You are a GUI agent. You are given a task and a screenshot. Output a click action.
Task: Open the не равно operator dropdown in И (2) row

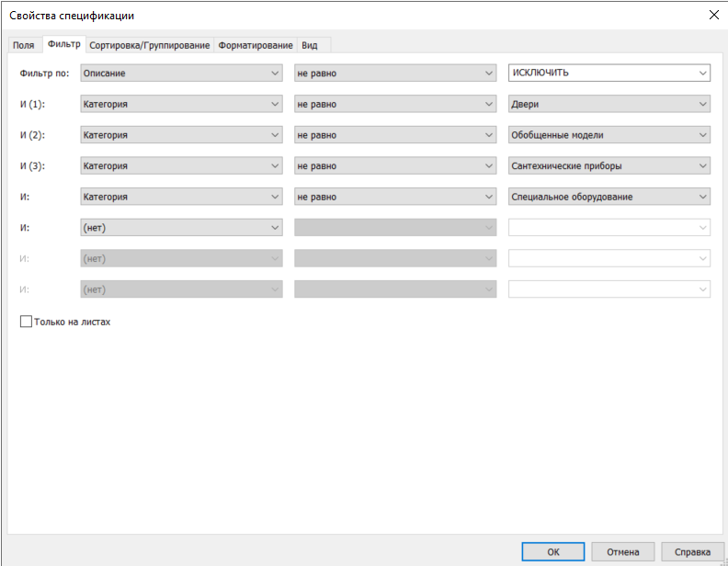pos(395,135)
